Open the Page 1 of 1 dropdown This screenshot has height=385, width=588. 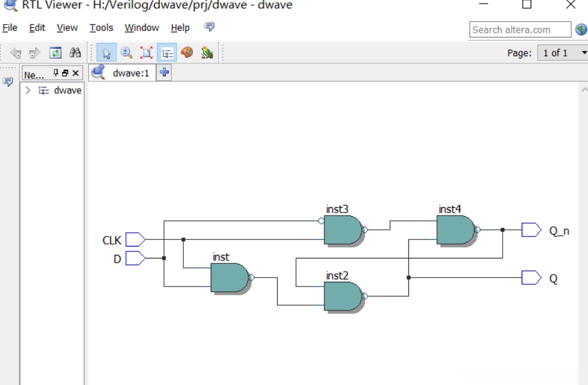563,53
